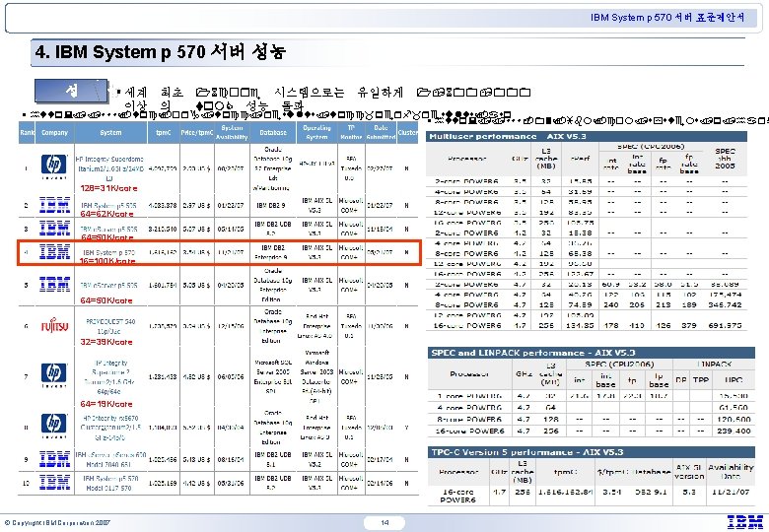
Task: Click the 'LINPACK' column group header
Action: [x=714, y=364]
